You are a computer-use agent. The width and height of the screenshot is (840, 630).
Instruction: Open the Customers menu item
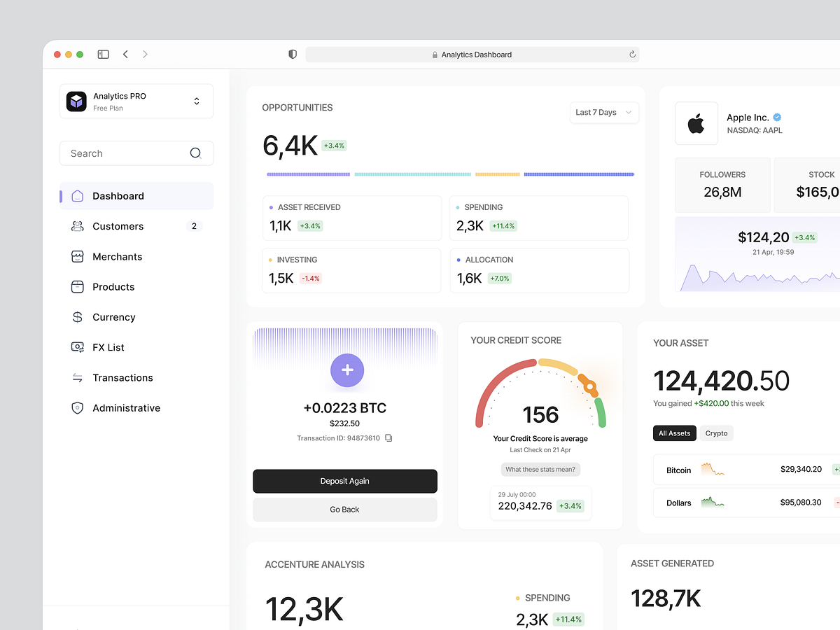[118, 226]
